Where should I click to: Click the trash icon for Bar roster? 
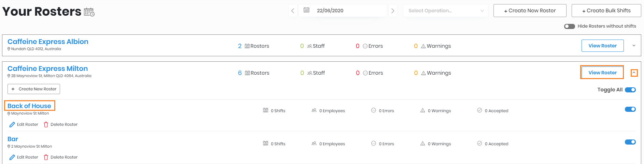click(46, 158)
